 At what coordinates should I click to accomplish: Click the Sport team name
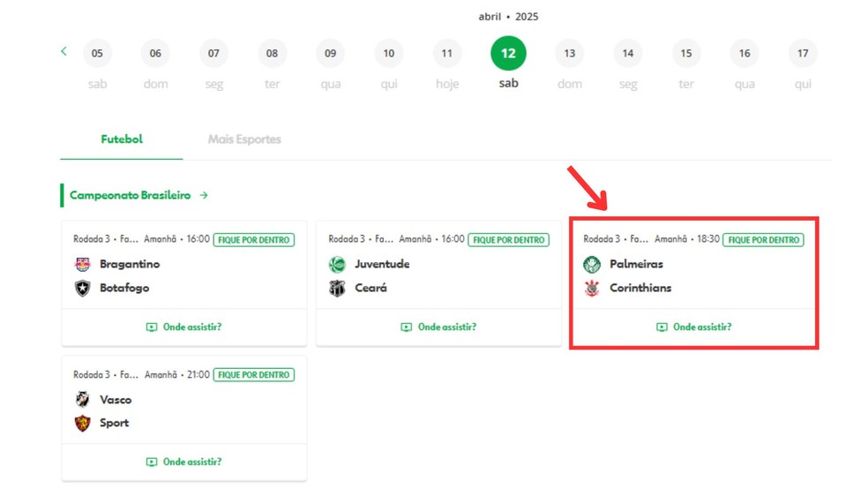114,423
